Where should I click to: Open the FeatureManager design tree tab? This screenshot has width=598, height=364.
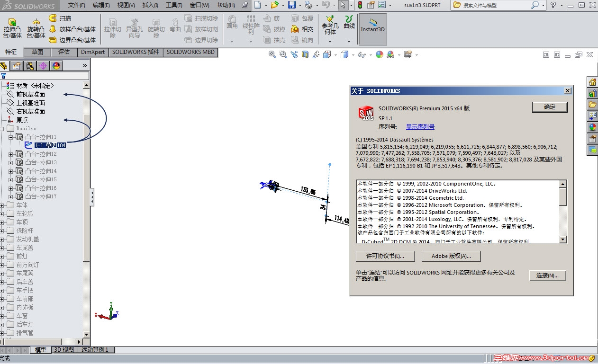point(5,66)
